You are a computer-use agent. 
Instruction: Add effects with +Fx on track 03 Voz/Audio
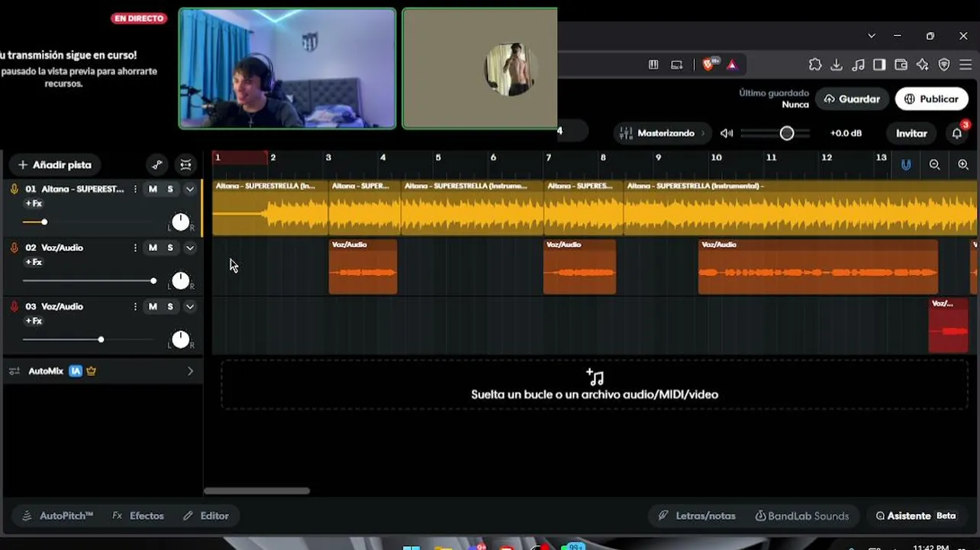pyautogui.click(x=34, y=321)
